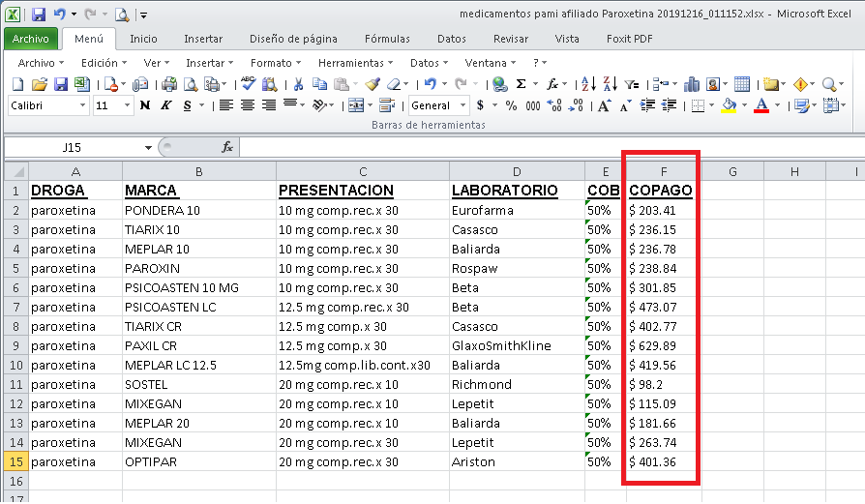This screenshot has height=504, width=865.
Task: Toggle italic K formatting
Action: [x=166, y=105]
